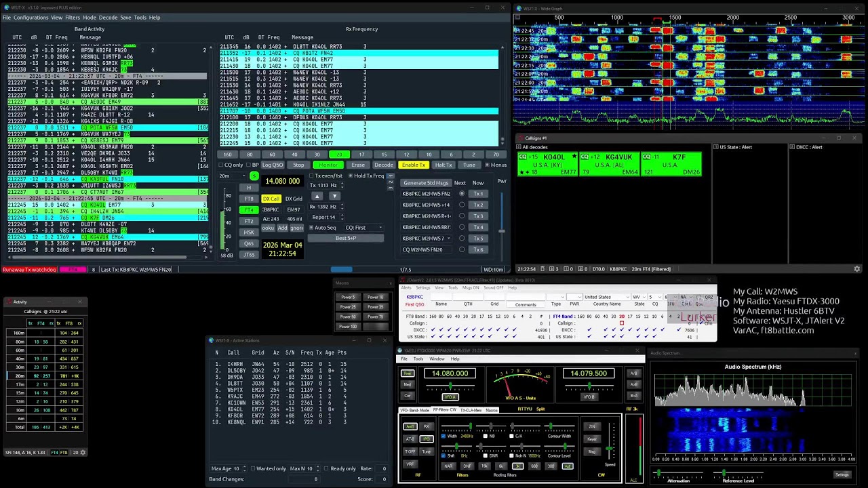
Task: Click the Enable Tx button
Action: (414, 165)
